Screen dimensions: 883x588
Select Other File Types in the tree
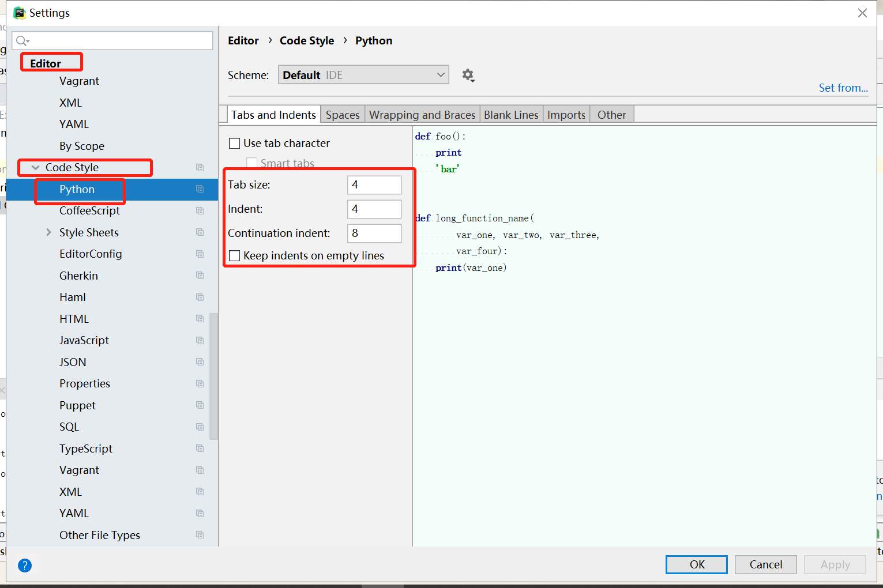(100, 535)
